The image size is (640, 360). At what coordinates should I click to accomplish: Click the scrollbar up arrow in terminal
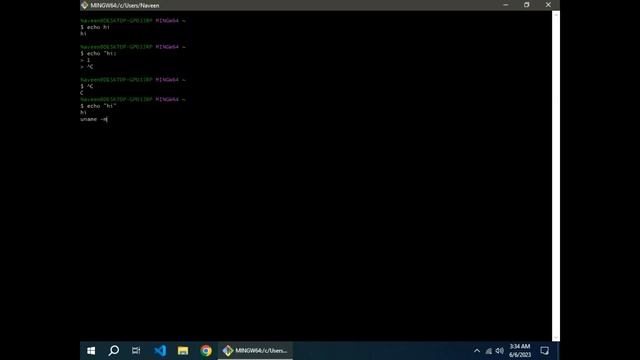[556, 14]
